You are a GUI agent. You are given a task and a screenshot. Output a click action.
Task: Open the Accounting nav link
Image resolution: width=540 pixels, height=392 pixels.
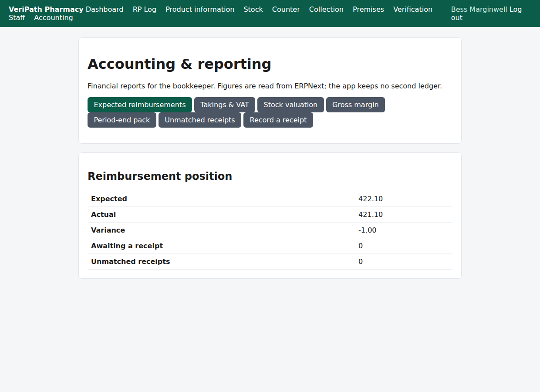(x=54, y=17)
